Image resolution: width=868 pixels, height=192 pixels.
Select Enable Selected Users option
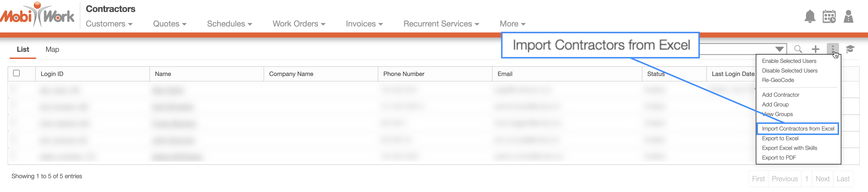coord(789,61)
